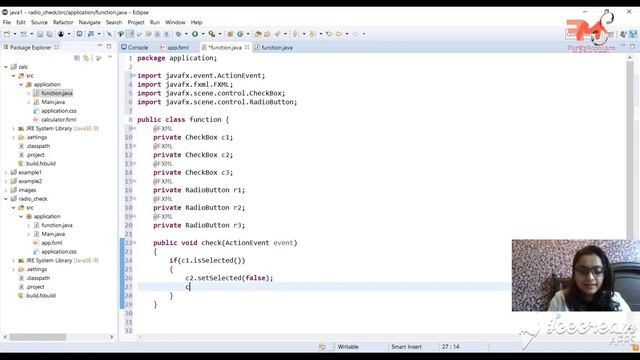
Task: Fold the check method at line 22
Action: pos(134,243)
